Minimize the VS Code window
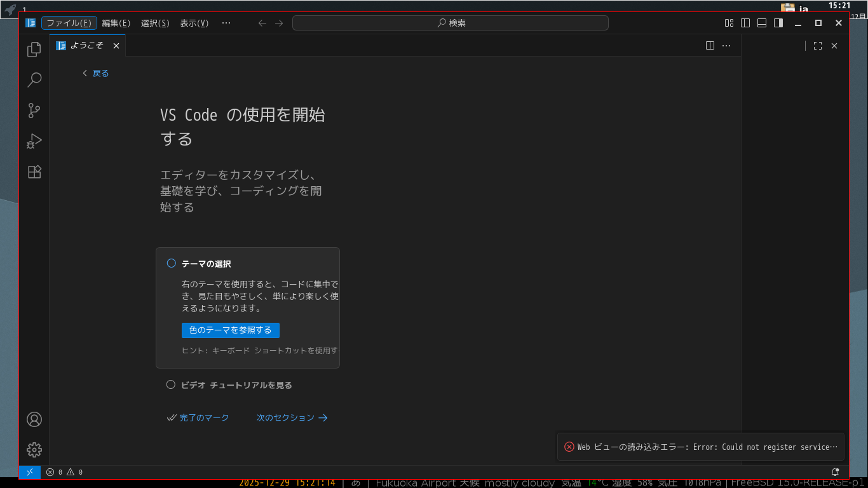This screenshot has height=488, width=868. 799,23
